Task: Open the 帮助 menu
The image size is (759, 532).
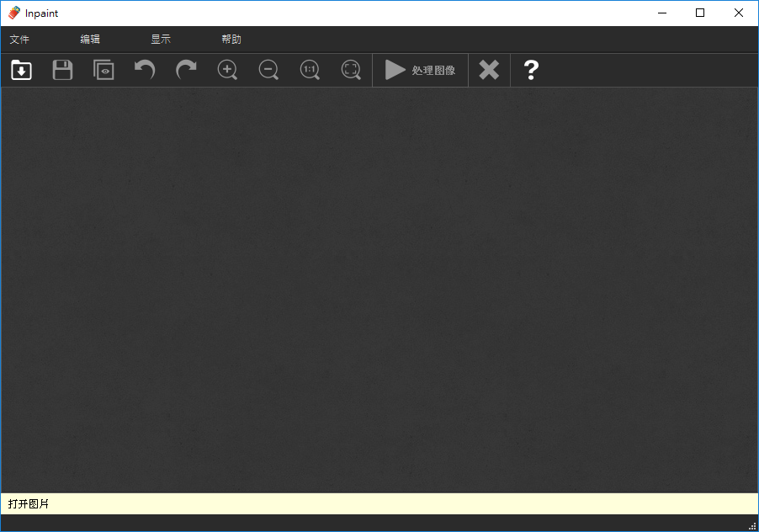Action: pyautogui.click(x=231, y=40)
